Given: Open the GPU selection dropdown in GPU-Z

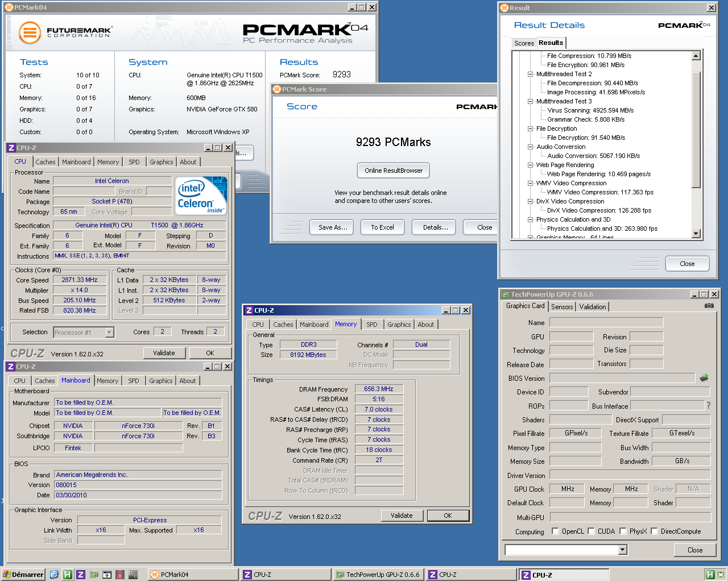Looking at the screenshot, I should pos(622,550).
